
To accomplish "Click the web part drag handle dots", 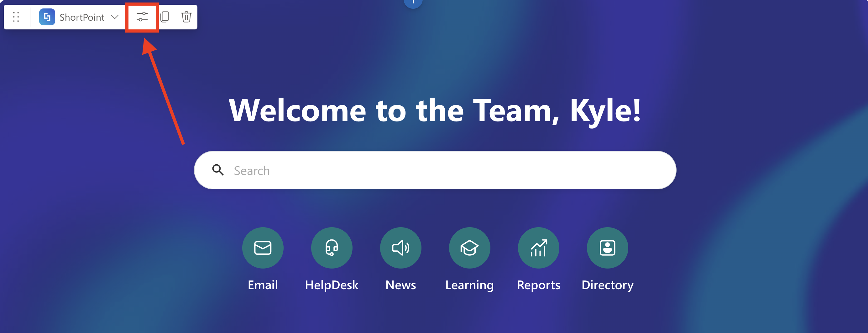I will tap(16, 17).
